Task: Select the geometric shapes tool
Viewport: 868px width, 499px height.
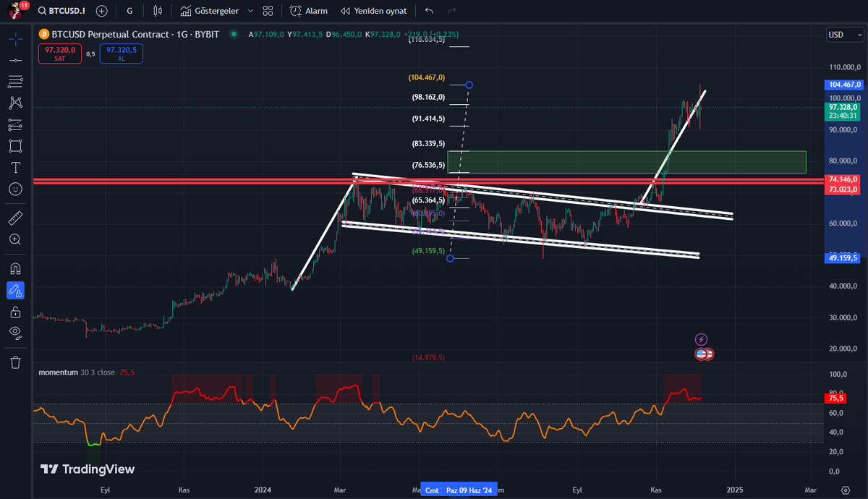Action: click(15, 145)
